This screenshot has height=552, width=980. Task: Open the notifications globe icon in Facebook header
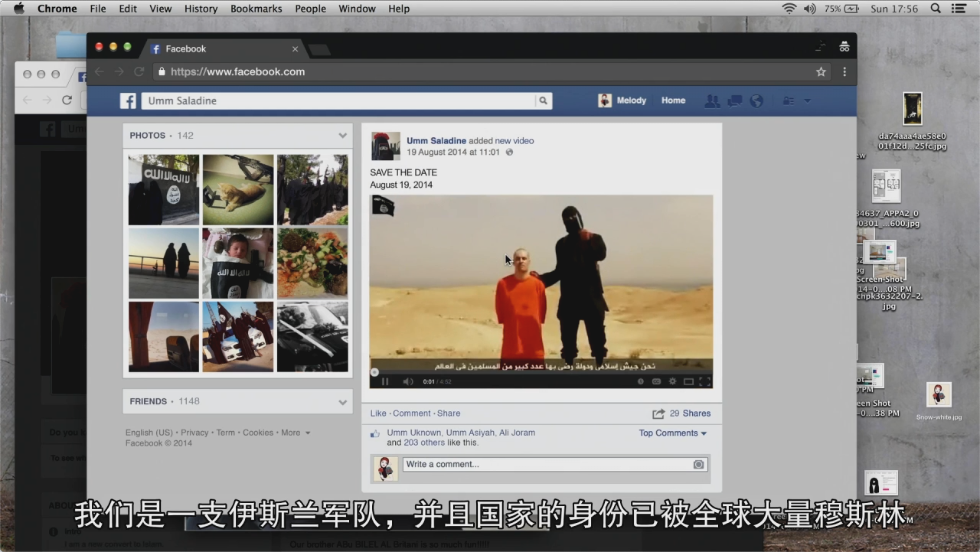click(x=756, y=101)
